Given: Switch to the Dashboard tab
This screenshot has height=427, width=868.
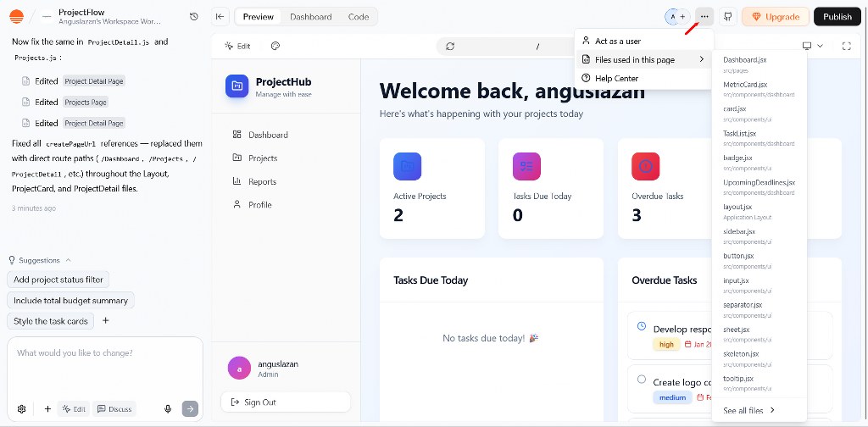Looking at the screenshot, I should [310, 17].
